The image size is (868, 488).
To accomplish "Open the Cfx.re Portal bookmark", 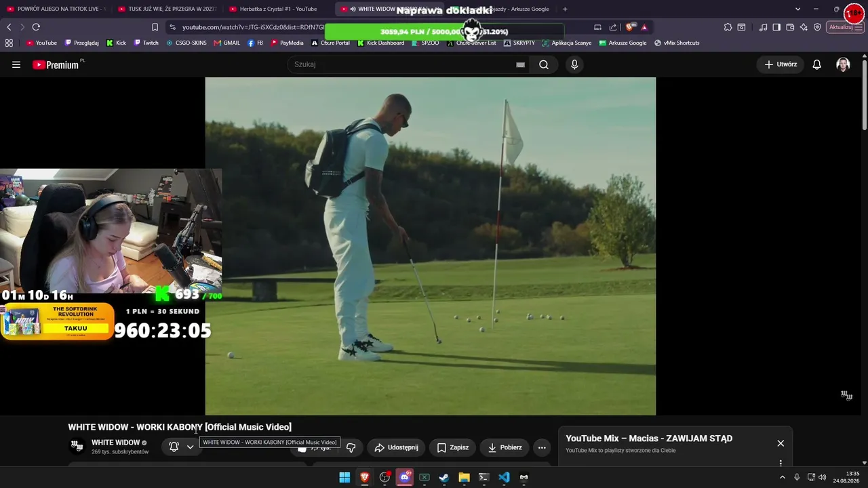I will point(330,43).
